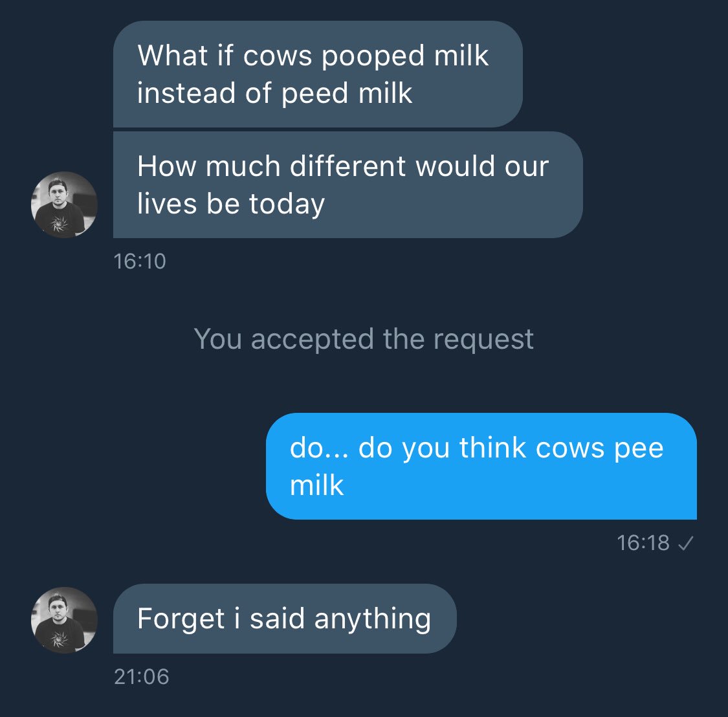Tap profile picture next to 'Forget i said anything'

pos(64,620)
